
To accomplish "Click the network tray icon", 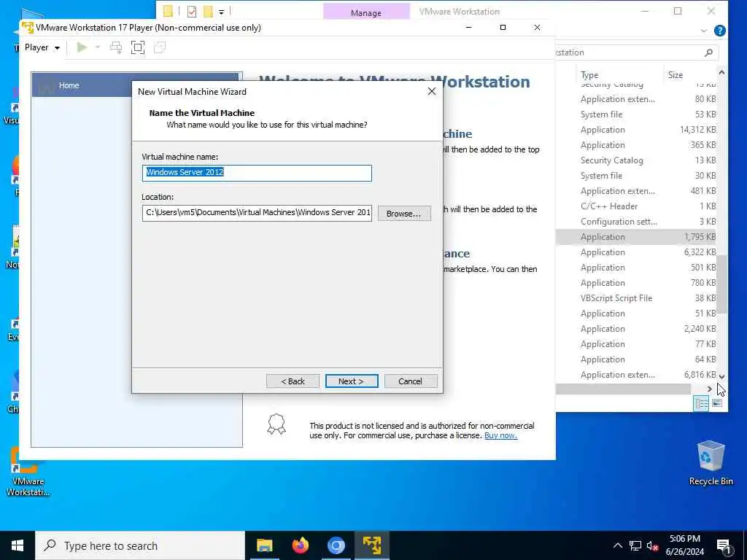I will (x=635, y=545).
